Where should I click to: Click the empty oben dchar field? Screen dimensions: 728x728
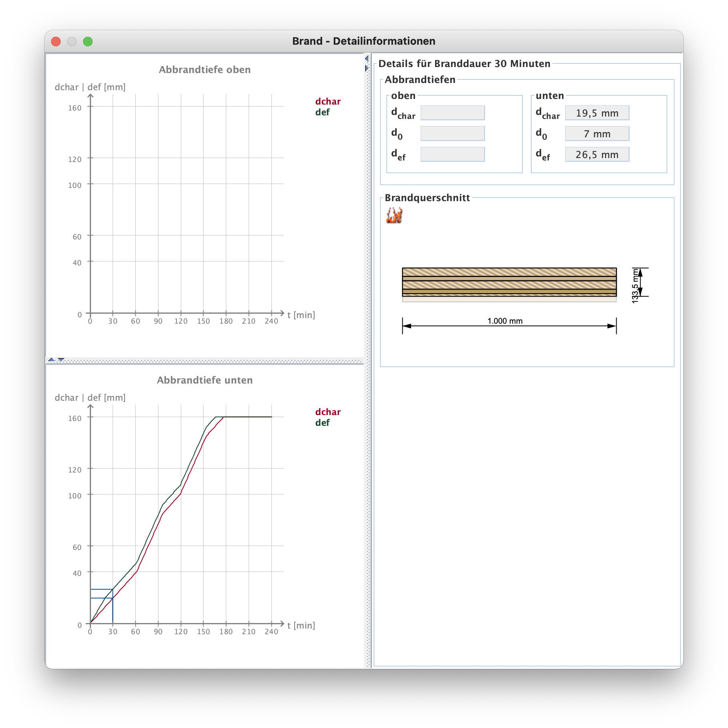pos(453,113)
